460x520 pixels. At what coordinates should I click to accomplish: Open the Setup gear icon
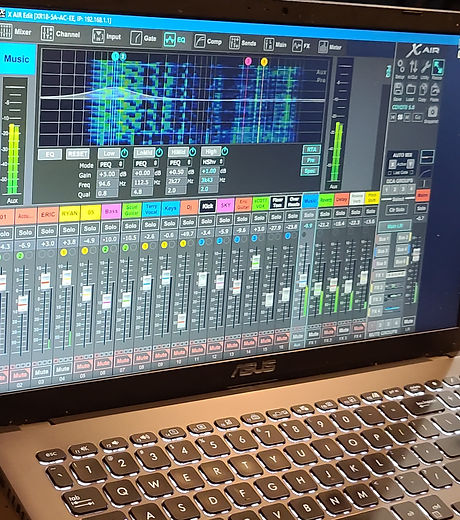tap(401, 66)
